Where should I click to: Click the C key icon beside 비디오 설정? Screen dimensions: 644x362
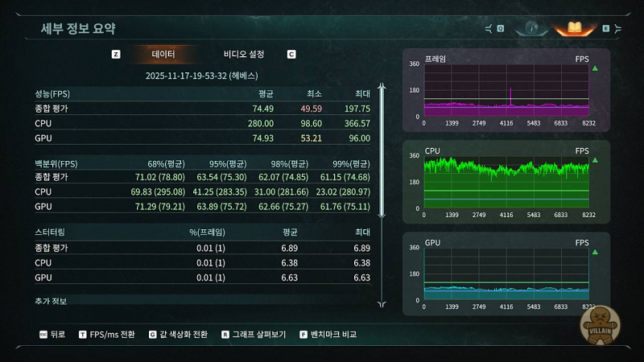[x=291, y=55]
